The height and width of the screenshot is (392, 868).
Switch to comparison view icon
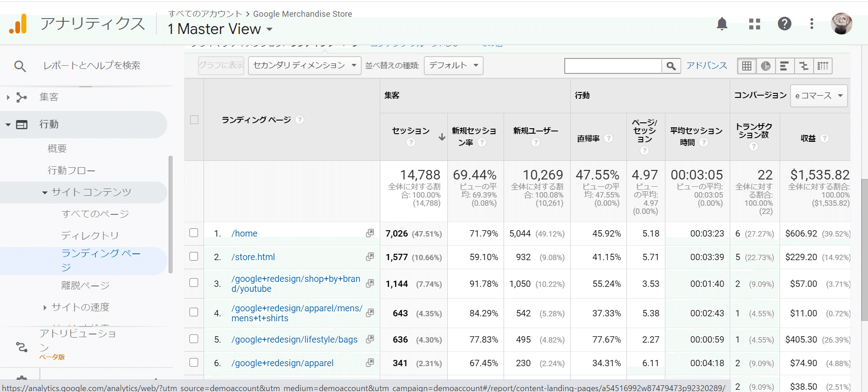pos(804,66)
